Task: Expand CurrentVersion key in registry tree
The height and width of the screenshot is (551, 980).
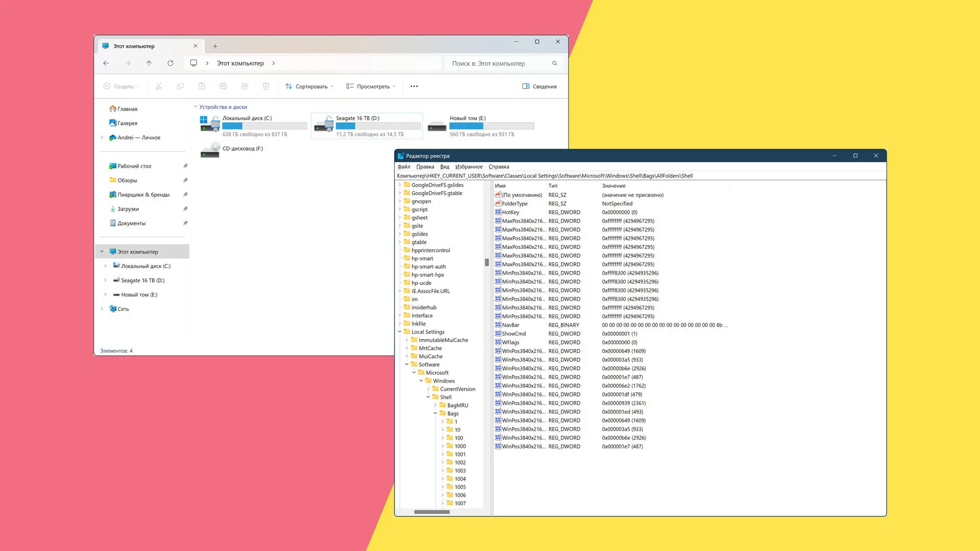Action: [428, 389]
